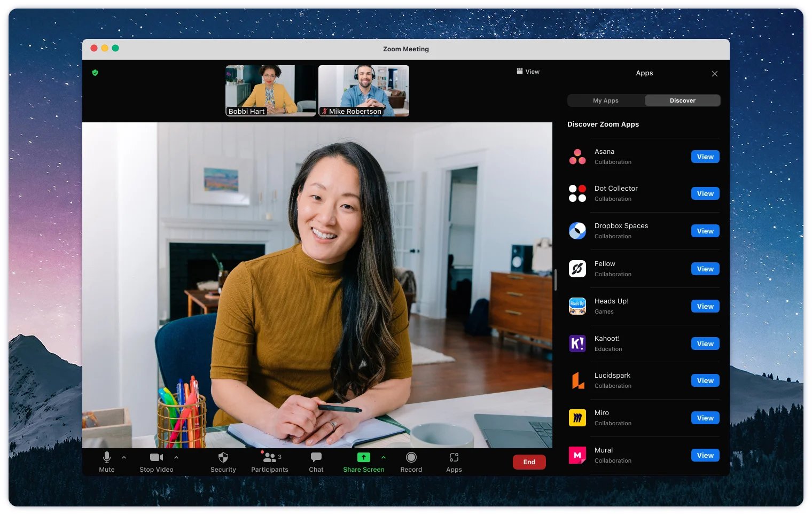Image resolution: width=812 pixels, height=515 pixels.
Task: Select the Discover tab
Action: [x=682, y=100]
